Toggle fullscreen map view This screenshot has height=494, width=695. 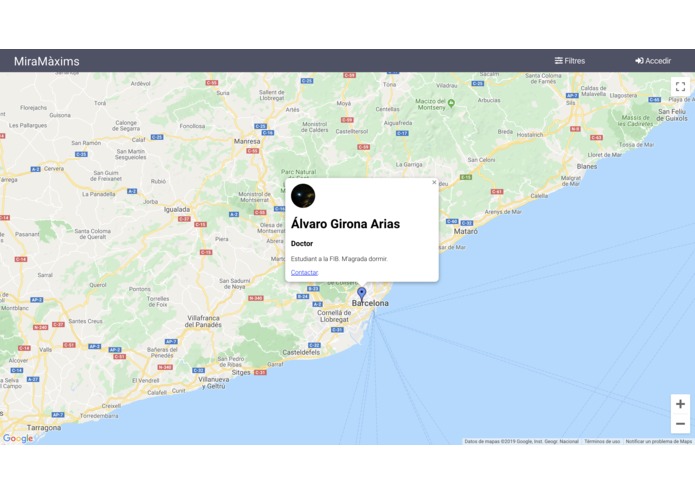coord(680,86)
